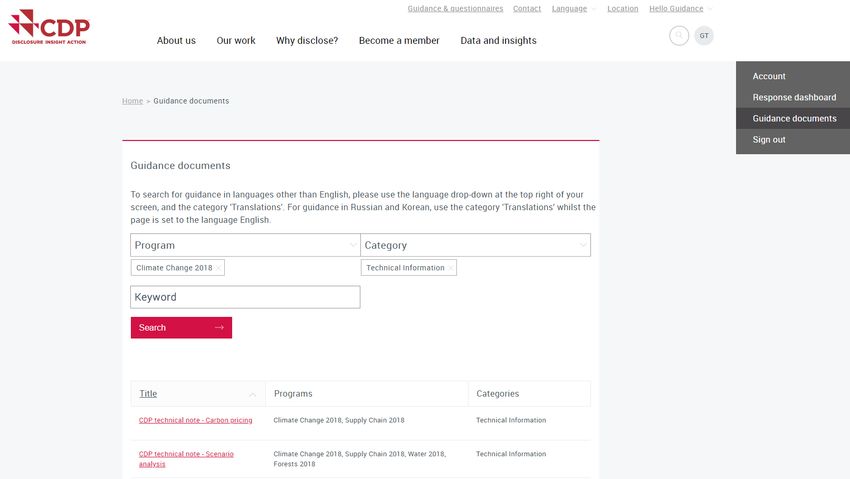Expand the Program dropdown
This screenshot has width=850, height=479.
(245, 245)
